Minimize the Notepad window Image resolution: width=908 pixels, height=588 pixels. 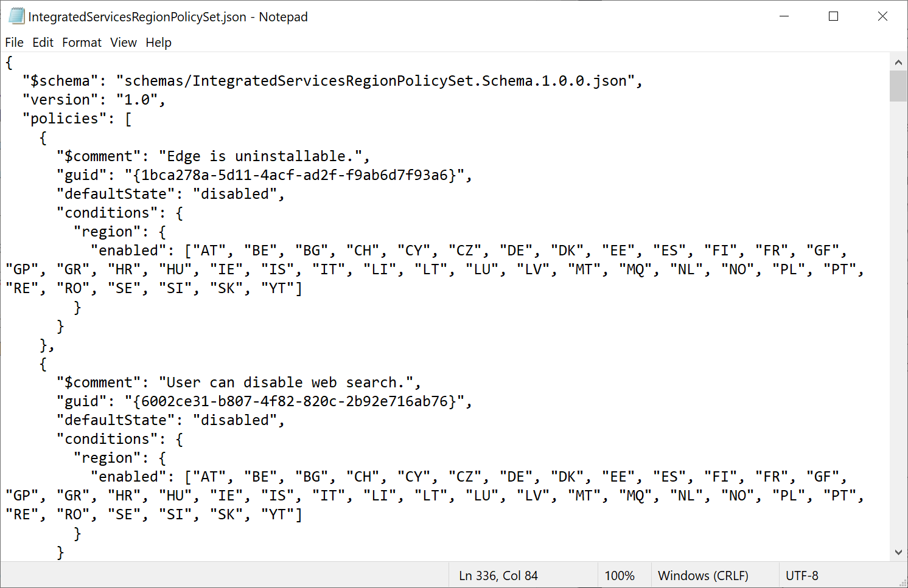[x=784, y=16]
